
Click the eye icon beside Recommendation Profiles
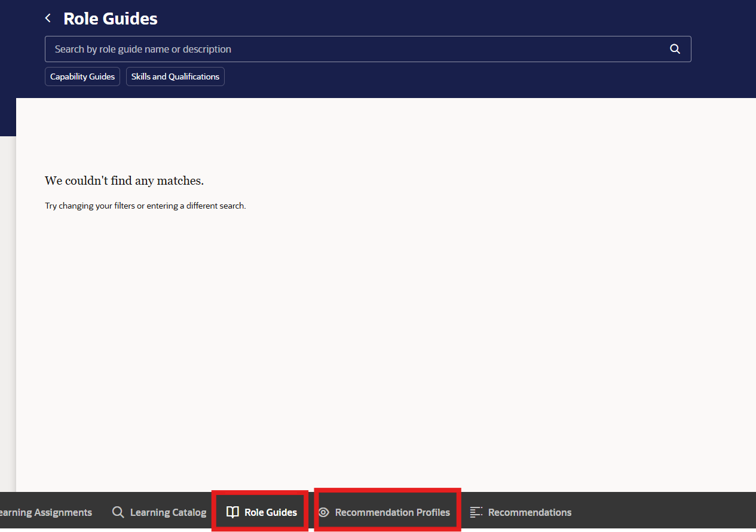click(x=323, y=512)
